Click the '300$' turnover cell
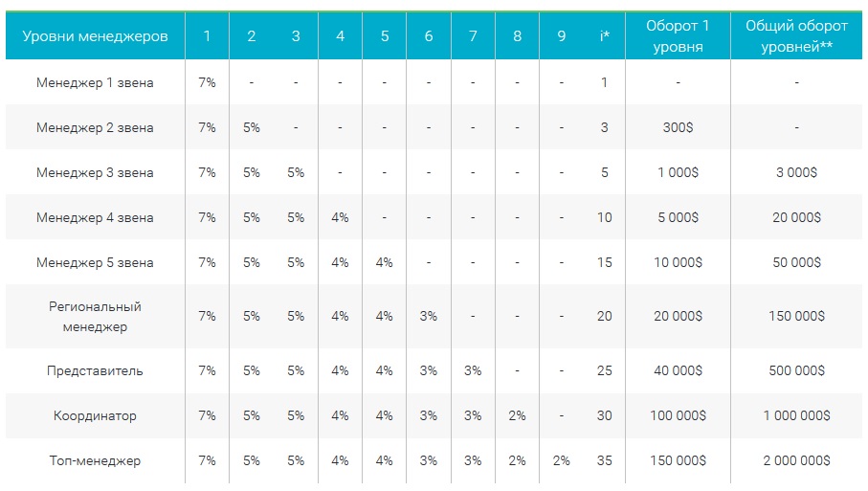The image size is (868, 491). (678, 127)
